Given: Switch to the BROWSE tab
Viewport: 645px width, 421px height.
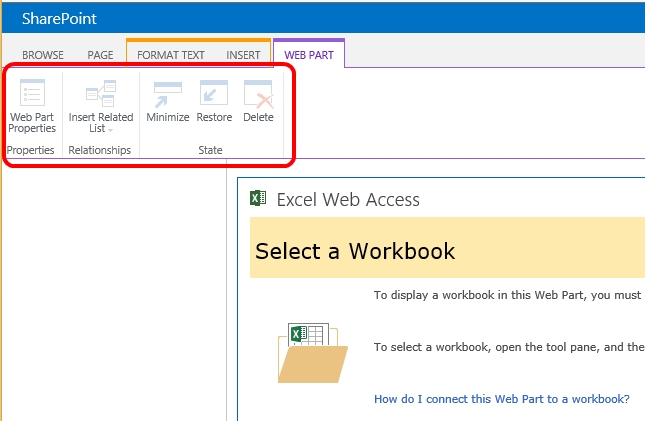Looking at the screenshot, I should point(43,55).
